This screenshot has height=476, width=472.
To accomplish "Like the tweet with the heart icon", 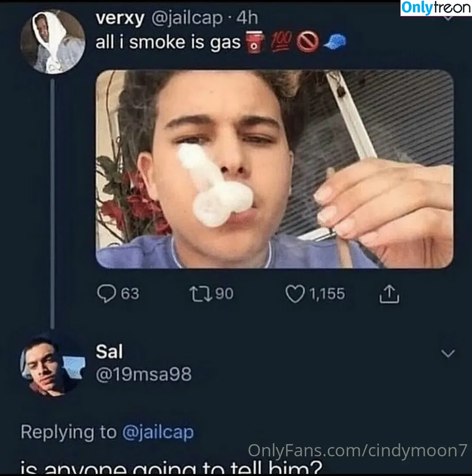I will tap(295, 294).
